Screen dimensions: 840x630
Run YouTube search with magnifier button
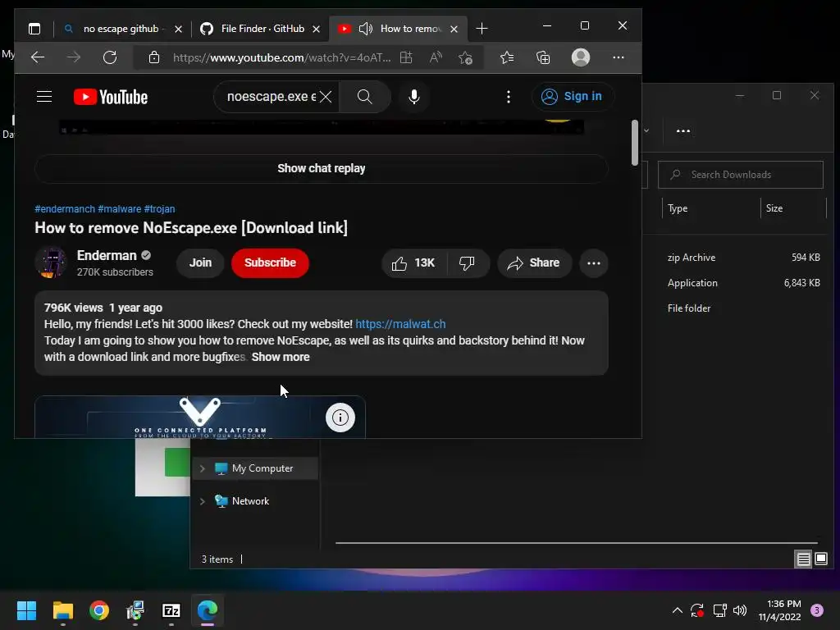[365, 97]
